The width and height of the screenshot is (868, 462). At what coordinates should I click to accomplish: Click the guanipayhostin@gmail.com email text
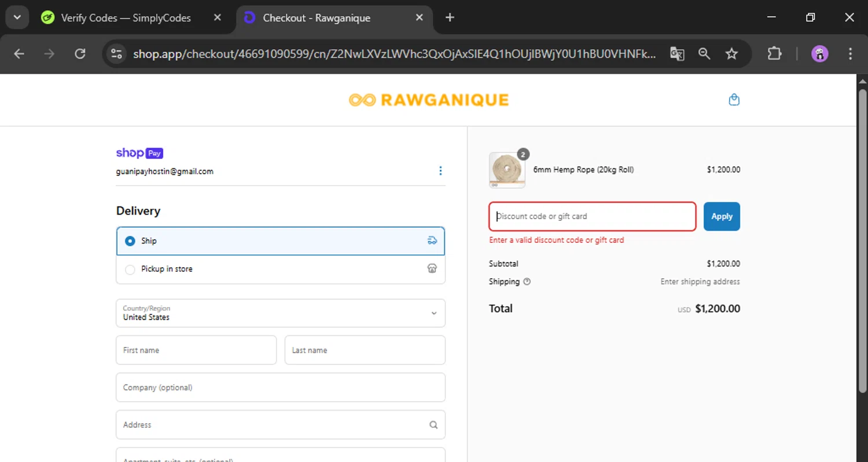[165, 171]
